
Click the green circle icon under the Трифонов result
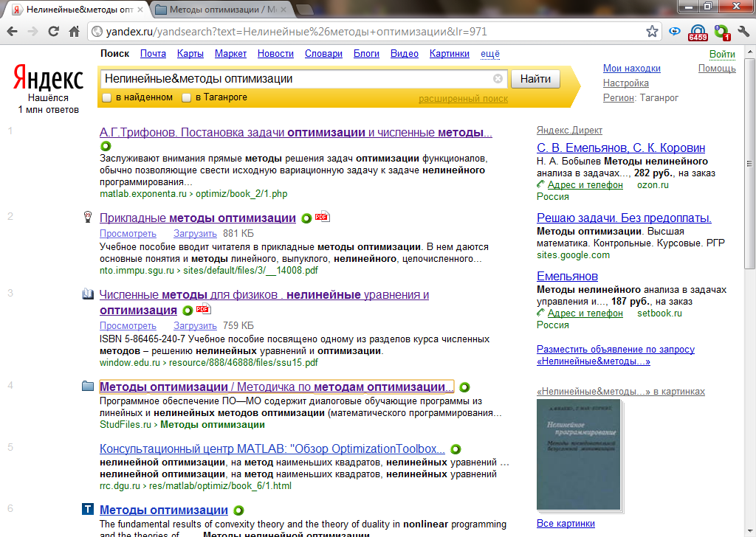point(106,145)
